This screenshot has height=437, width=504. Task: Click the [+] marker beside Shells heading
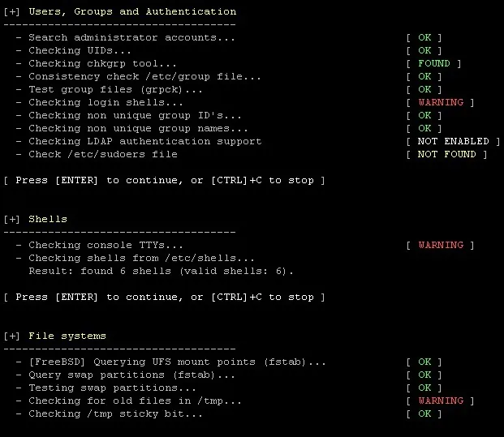click(13, 220)
